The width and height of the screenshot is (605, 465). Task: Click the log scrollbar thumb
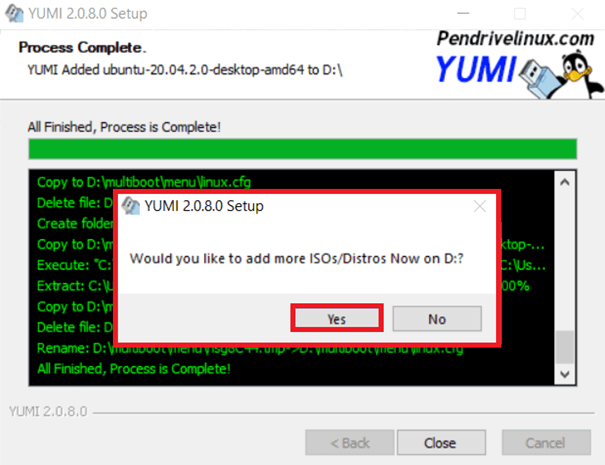[x=564, y=347]
